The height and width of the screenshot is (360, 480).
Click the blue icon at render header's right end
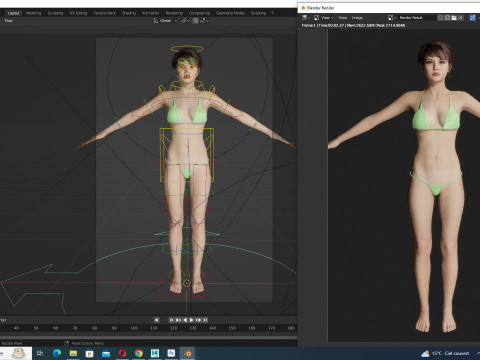click(473, 18)
